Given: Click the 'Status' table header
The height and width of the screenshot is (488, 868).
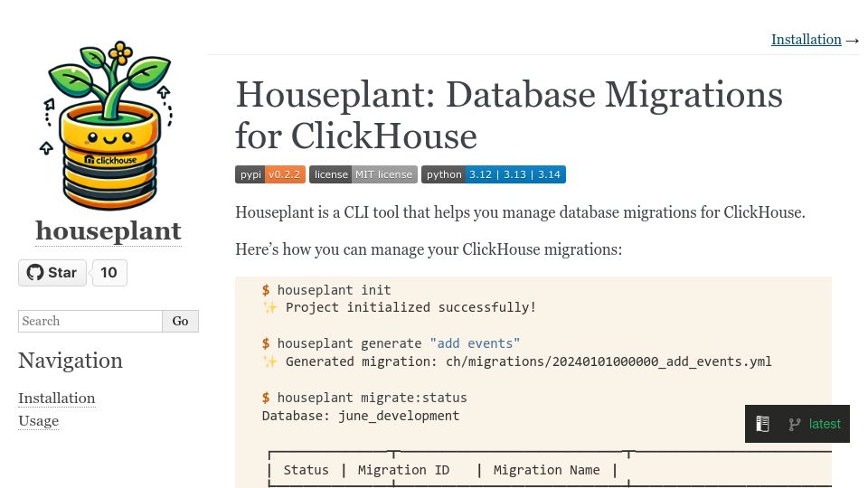Looking at the screenshot, I should 306,470.
